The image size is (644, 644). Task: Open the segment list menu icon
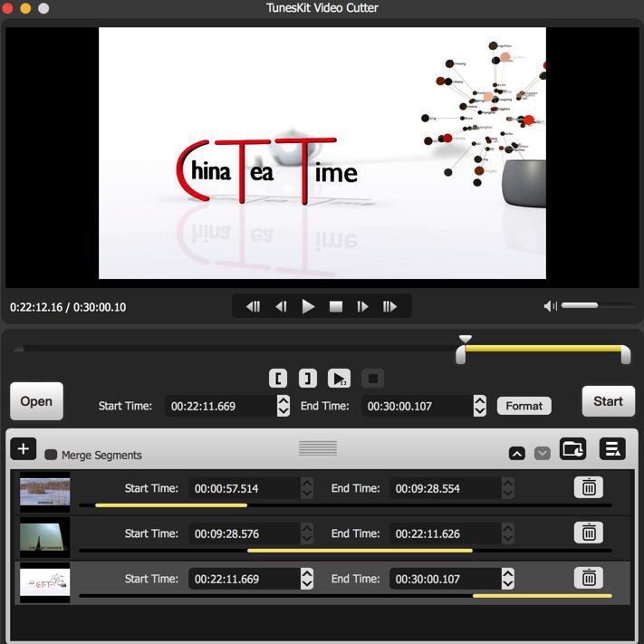[x=612, y=448]
